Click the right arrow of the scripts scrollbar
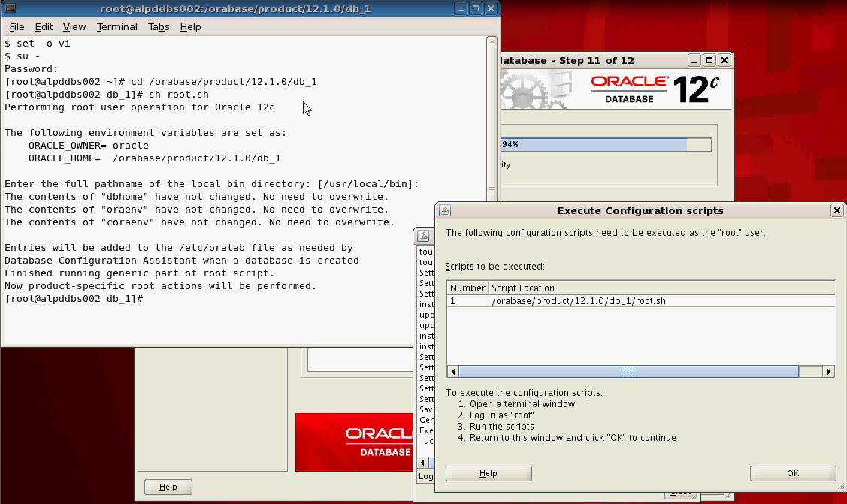This screenshot has height=504, width=847. 828,371
